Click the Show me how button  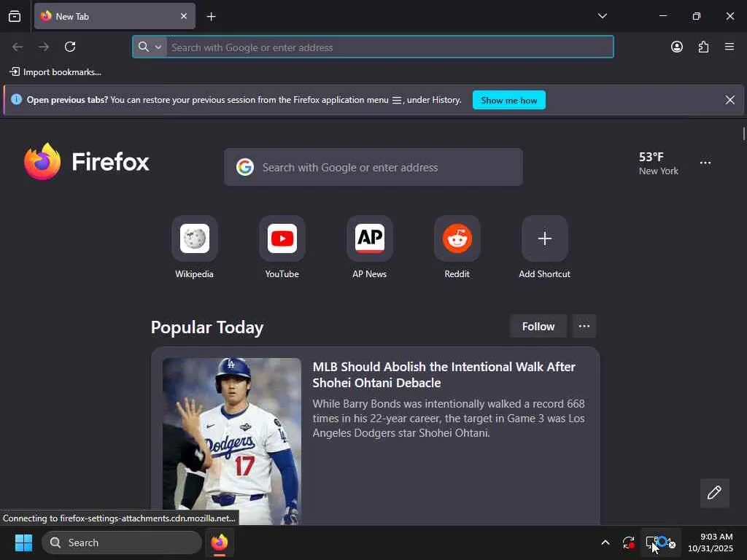pos(508,100)
